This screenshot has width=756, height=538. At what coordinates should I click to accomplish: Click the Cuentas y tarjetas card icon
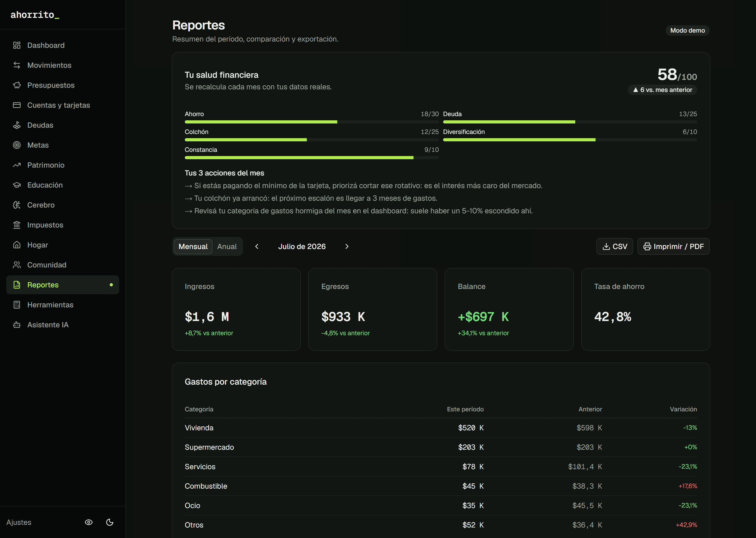pos(17,105)
